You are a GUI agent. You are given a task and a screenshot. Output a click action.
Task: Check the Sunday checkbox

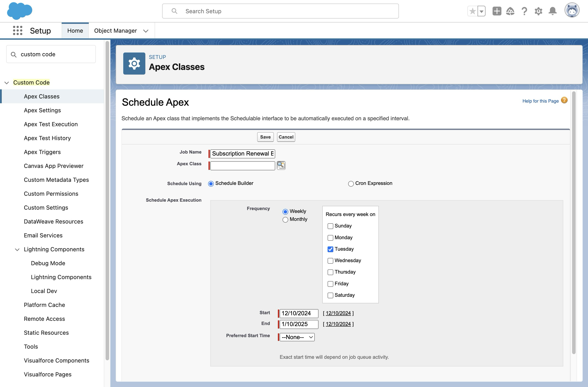(330, 226)
